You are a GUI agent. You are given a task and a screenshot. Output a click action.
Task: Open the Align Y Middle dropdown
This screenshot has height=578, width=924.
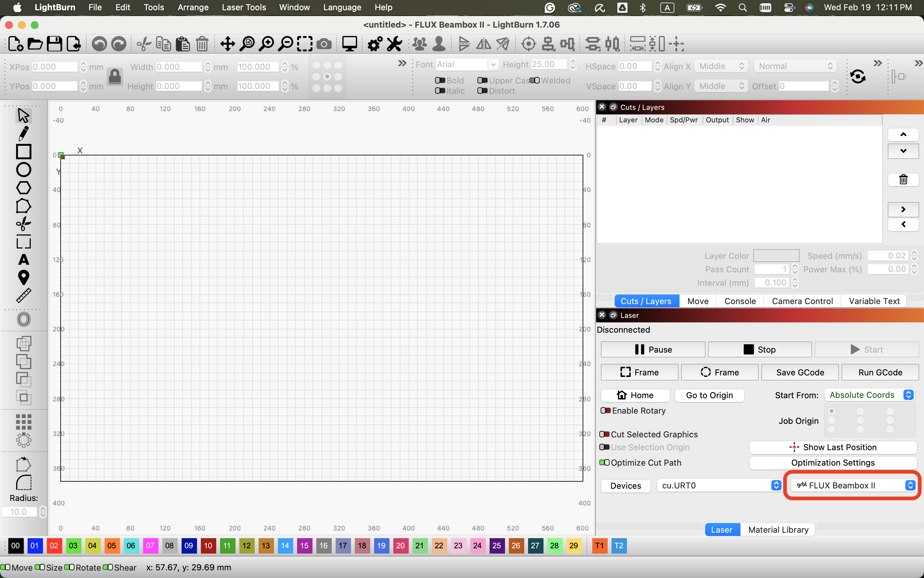pyautogui.click(x=721, y=86)
